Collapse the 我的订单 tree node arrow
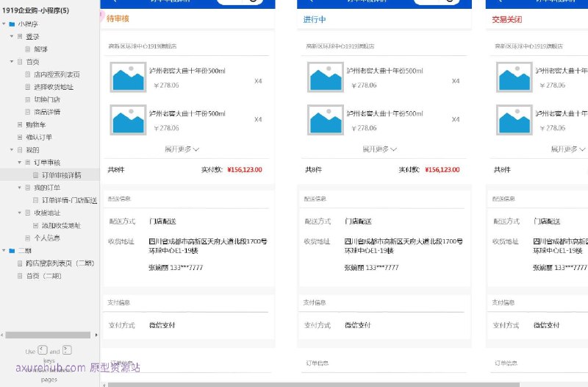 pos(20,188)
